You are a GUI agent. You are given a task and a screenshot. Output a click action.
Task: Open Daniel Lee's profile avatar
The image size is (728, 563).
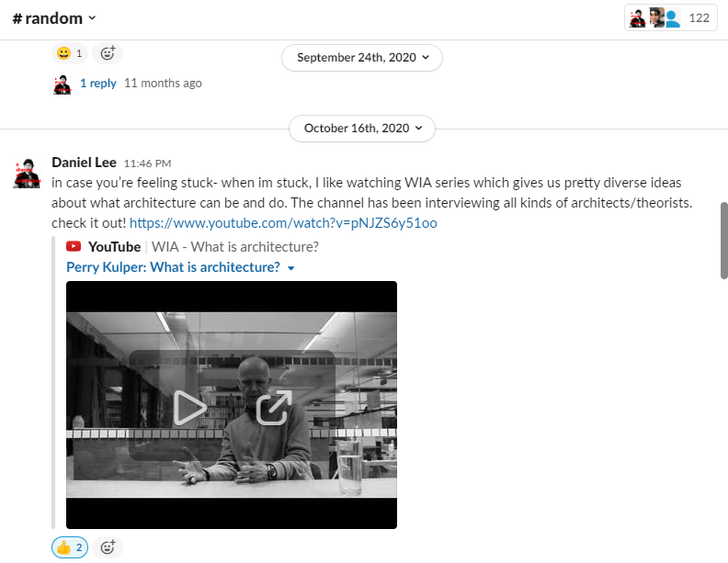point(26,172)
